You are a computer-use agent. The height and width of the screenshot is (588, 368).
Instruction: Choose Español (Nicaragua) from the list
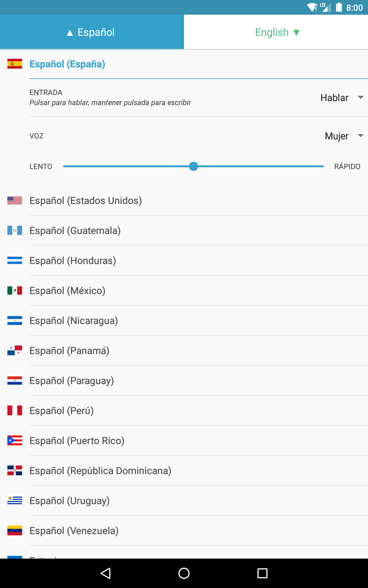[74, 321]
